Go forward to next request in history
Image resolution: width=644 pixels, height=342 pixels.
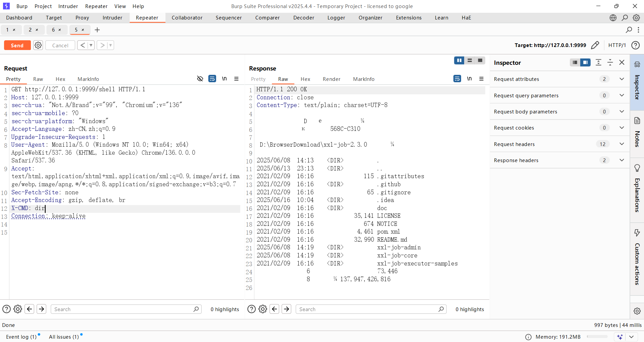pos(102,45)
